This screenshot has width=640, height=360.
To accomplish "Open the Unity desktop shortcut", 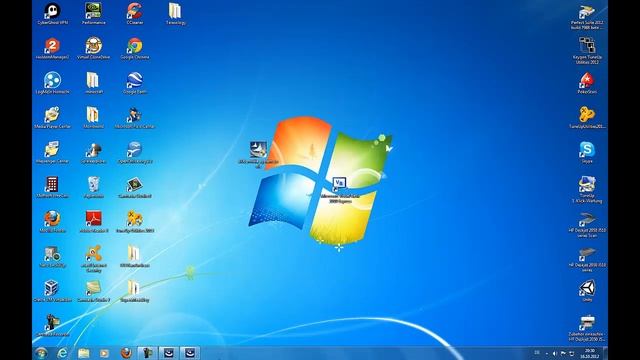I will [587, 291].
